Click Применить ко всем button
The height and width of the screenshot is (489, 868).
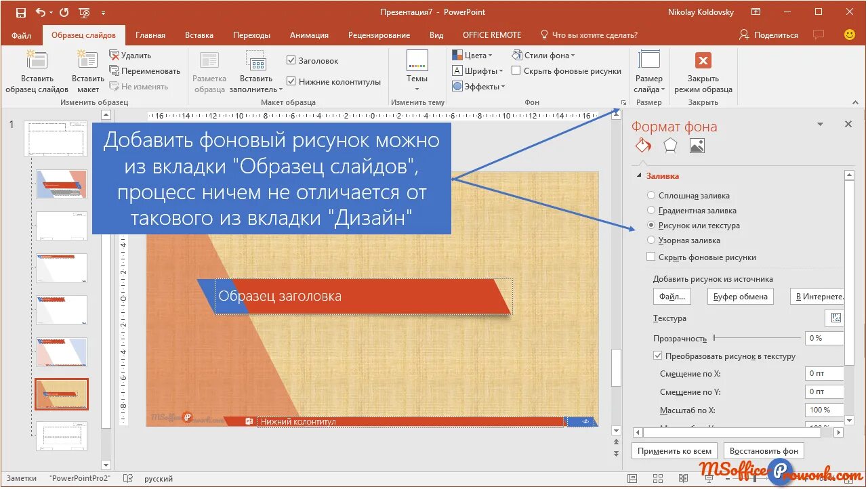point(674,450)
